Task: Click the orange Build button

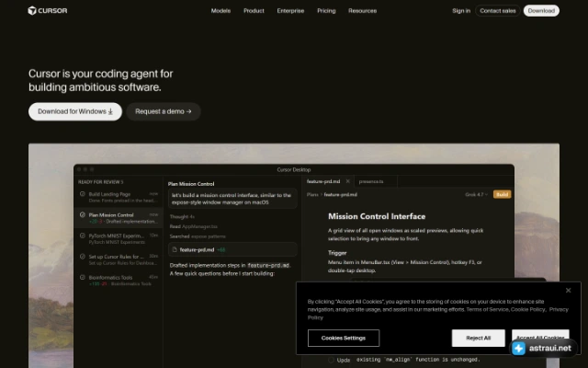Action: pos(503,194)
